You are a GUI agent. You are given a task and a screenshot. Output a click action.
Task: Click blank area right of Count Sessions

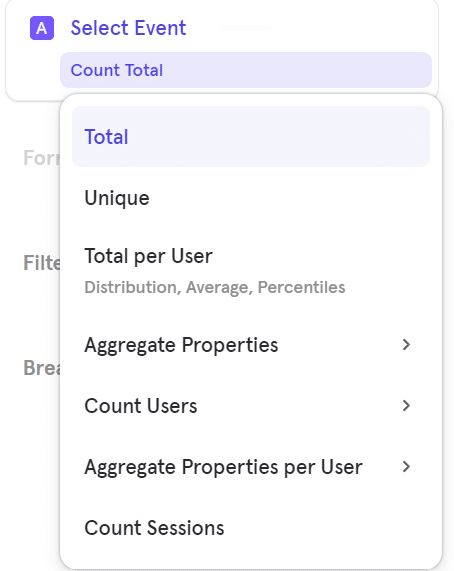point(327,528)
